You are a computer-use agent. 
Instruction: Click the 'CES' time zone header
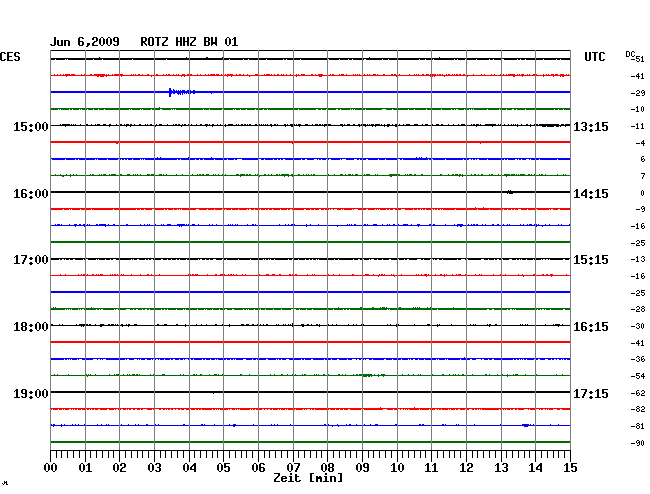(10, 57)
